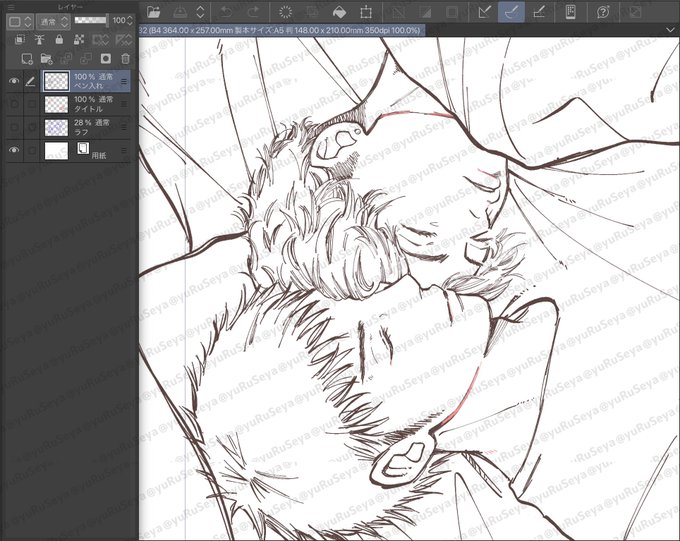
Task: Select the タイトル layer row
Action: click(85, 104)
